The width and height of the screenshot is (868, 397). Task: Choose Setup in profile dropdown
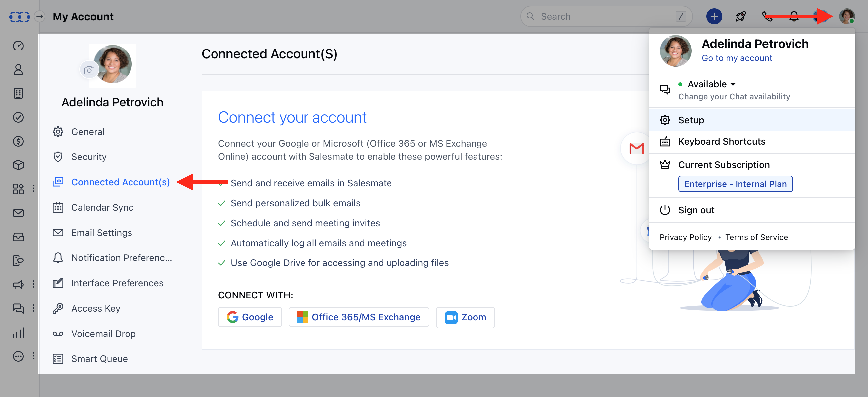pyautogui.click(x=752, y=120)
